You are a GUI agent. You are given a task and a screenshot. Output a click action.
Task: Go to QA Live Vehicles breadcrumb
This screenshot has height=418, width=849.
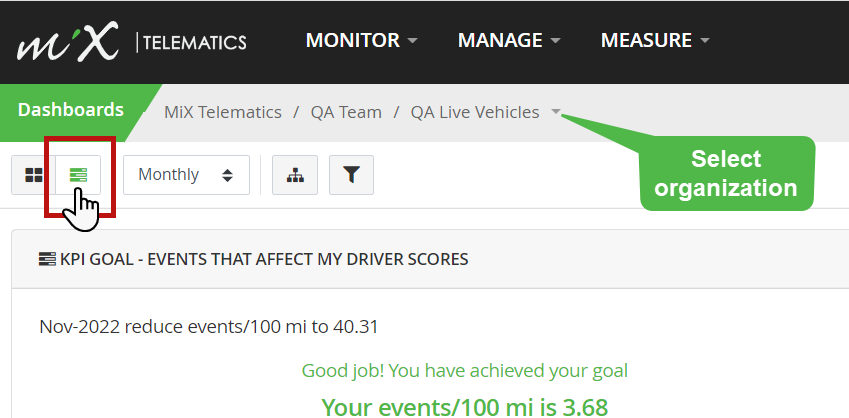click(x=475, y=112)
